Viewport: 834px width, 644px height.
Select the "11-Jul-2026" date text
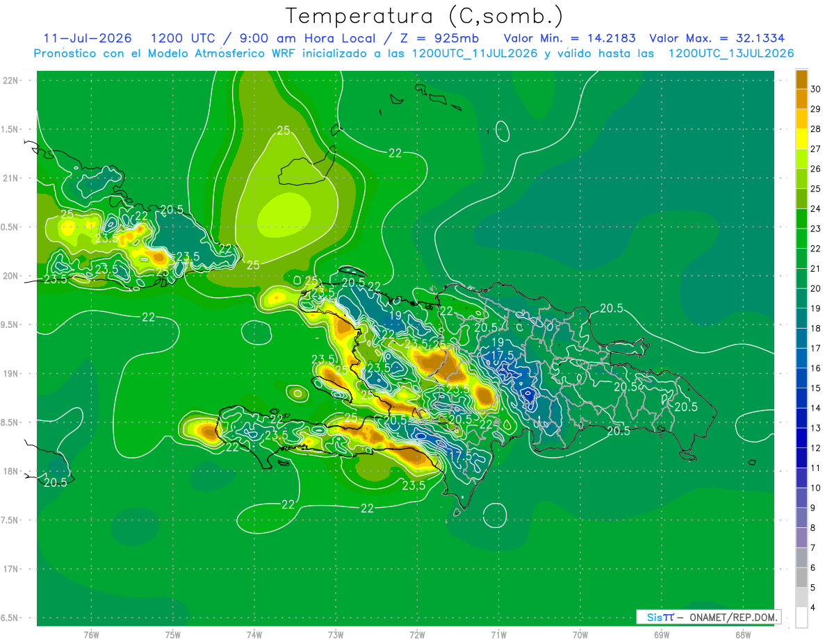pos(88,38)
